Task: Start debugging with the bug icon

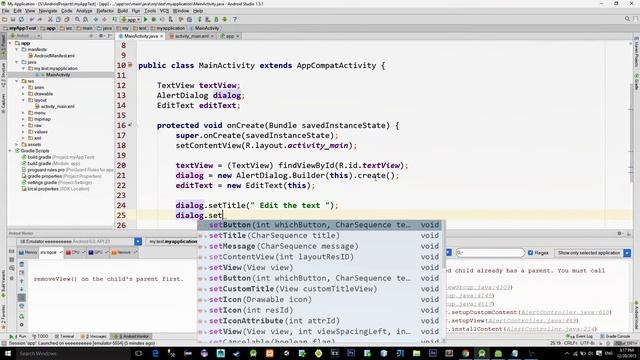Action: pos(154,19)
